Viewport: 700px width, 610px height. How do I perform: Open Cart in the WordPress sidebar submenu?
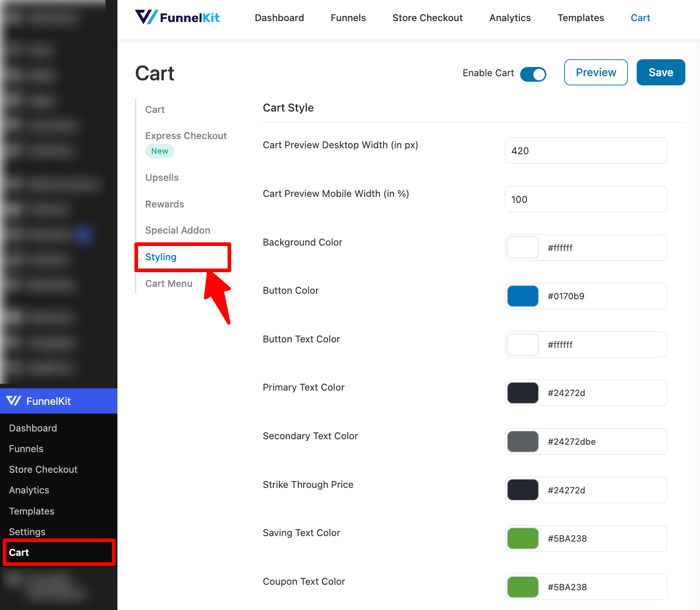coord(19,553)
